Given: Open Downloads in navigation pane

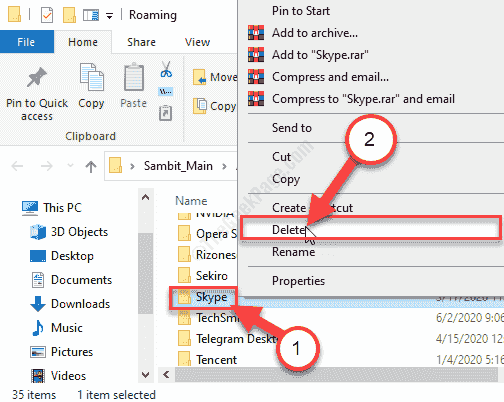Looking at the screenshot, I should (70, 304).
